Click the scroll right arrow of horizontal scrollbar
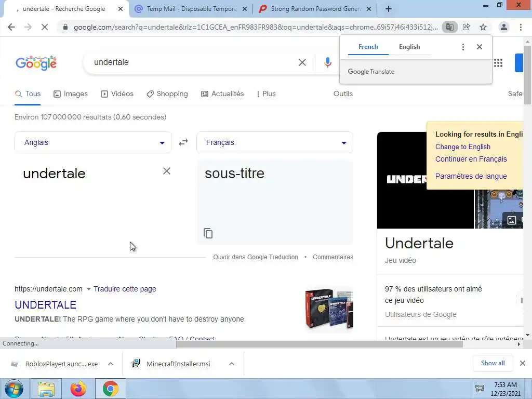 519,344
